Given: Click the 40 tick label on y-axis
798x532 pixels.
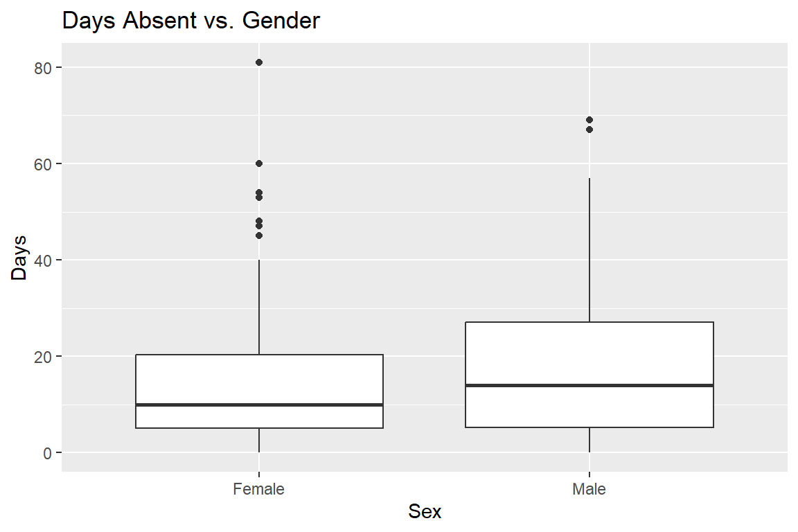Looking at the screenshot, I should coord(43,260).
